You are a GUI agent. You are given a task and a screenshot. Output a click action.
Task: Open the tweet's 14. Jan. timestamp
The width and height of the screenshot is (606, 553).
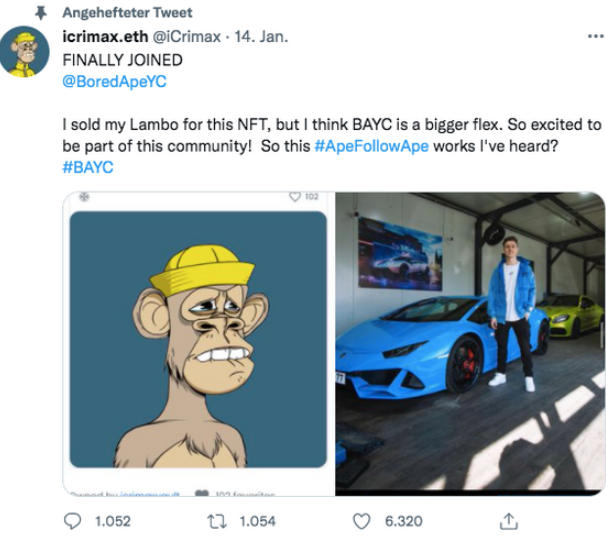point(260,37)
